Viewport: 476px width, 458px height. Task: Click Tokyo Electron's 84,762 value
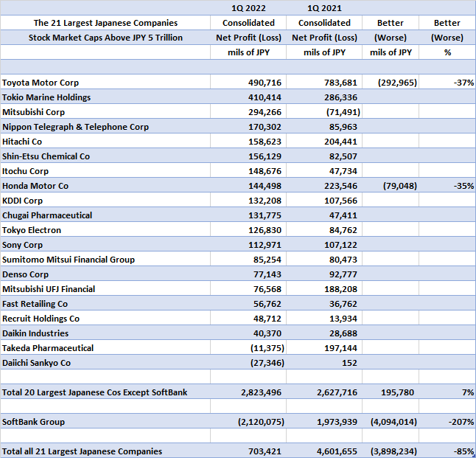tap(343, 230)
